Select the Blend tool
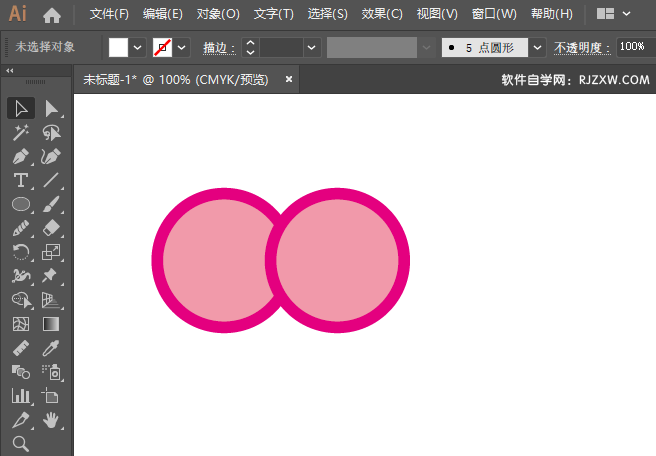 click(x=21, y=372)
